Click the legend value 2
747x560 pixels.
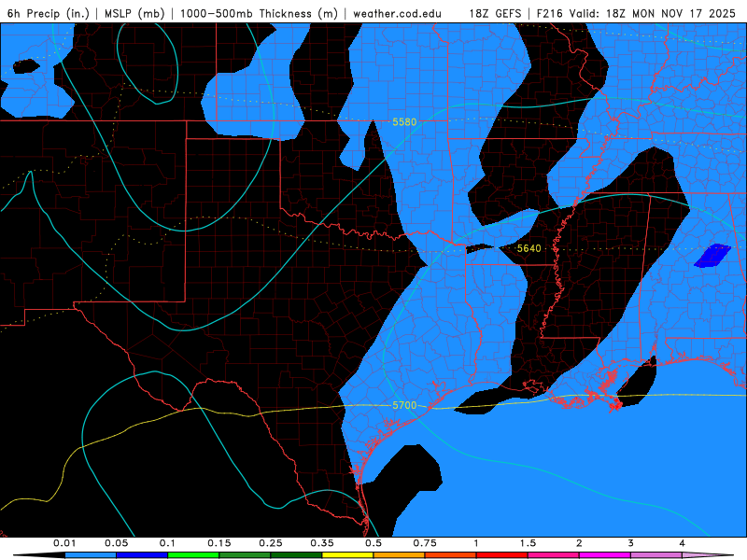click(579, 543)
